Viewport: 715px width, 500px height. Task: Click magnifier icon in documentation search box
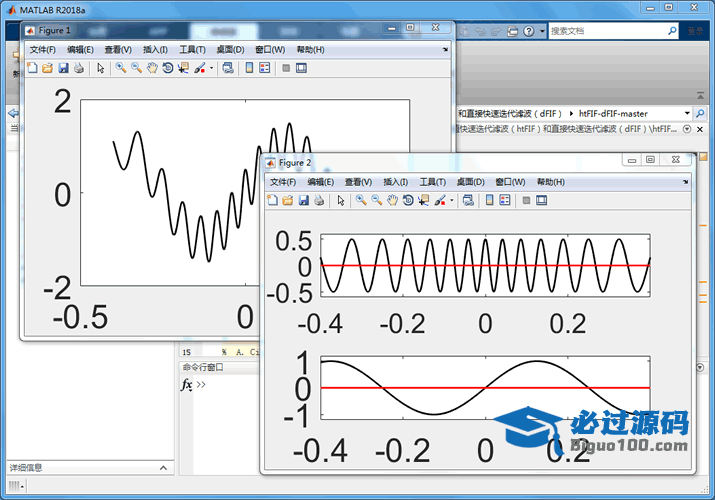pos(672,31)
